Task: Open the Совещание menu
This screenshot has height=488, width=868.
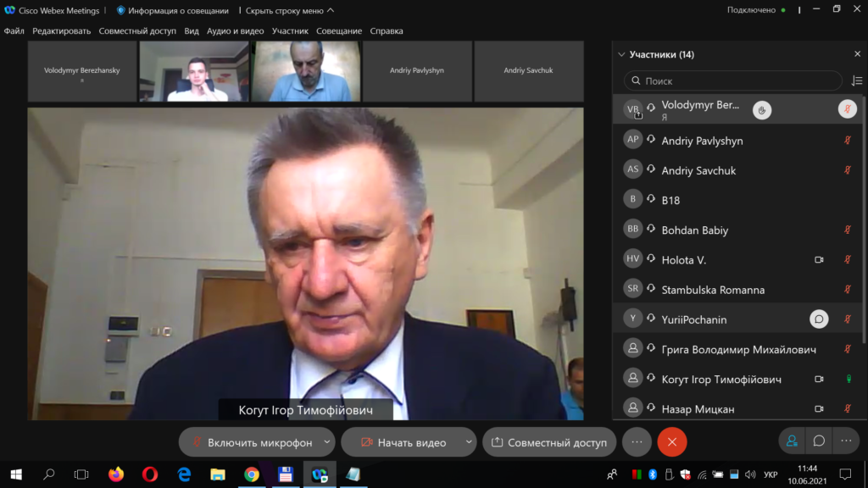Action: click(x=339, y=30)
